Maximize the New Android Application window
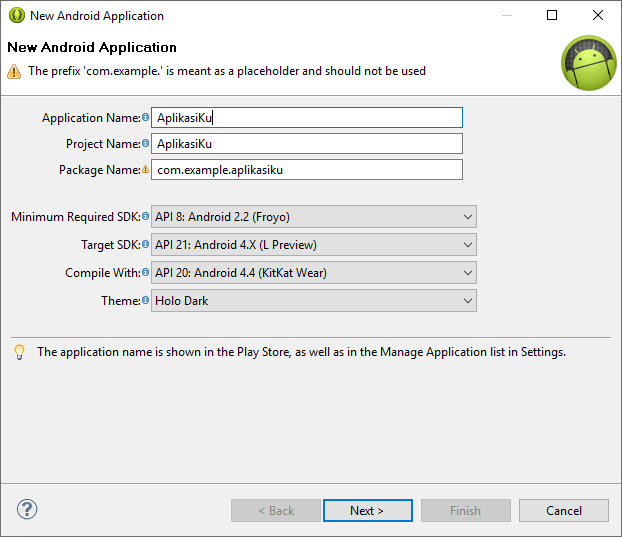This screenshot has width=622, height=537. (x=552, y=15)
